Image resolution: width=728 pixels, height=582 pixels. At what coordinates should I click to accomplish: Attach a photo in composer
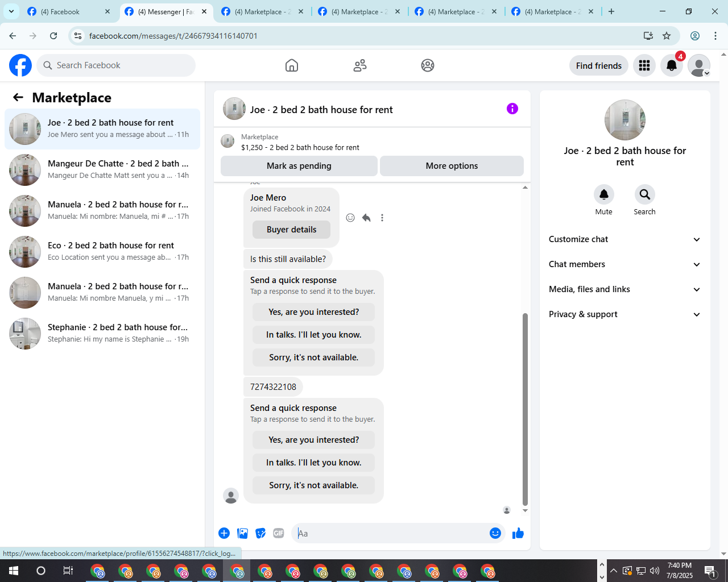pyautogui.click(x=243, y=533)
